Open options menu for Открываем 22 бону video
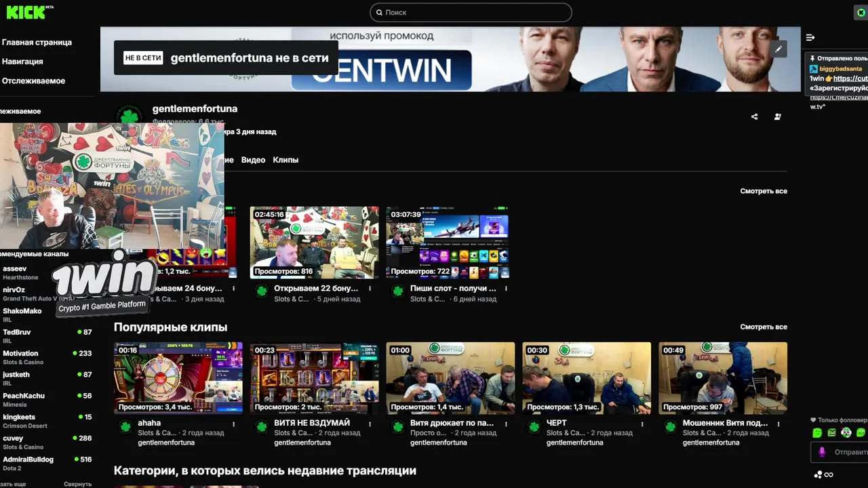 pos(370,289)
